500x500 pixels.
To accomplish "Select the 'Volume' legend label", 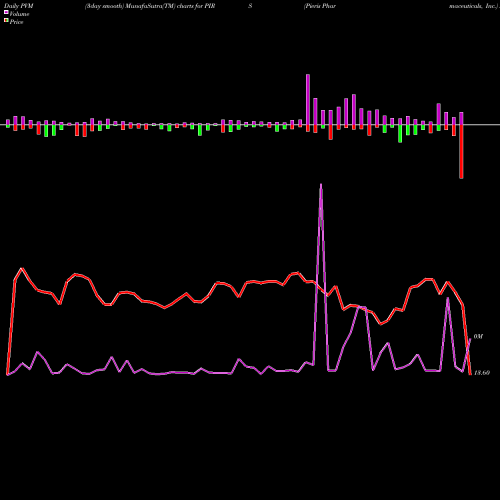I will [x=19, y=14].
